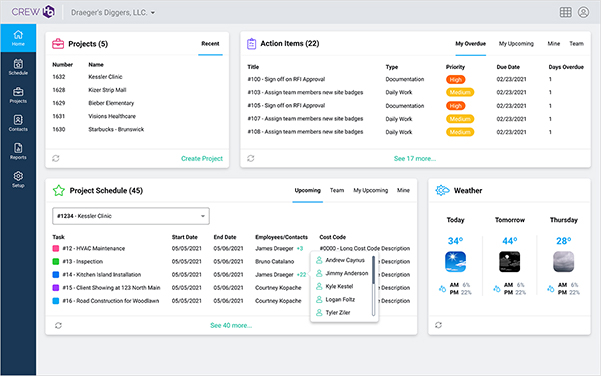Image resolution: width=601 pixels, height=376 pixels.
Task: Open the apps grid icon in header
Action: click(x=565, y=12)
